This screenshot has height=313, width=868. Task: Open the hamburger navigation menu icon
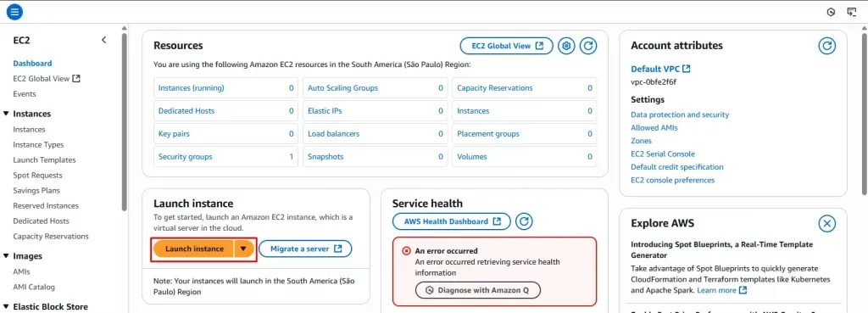15,12
